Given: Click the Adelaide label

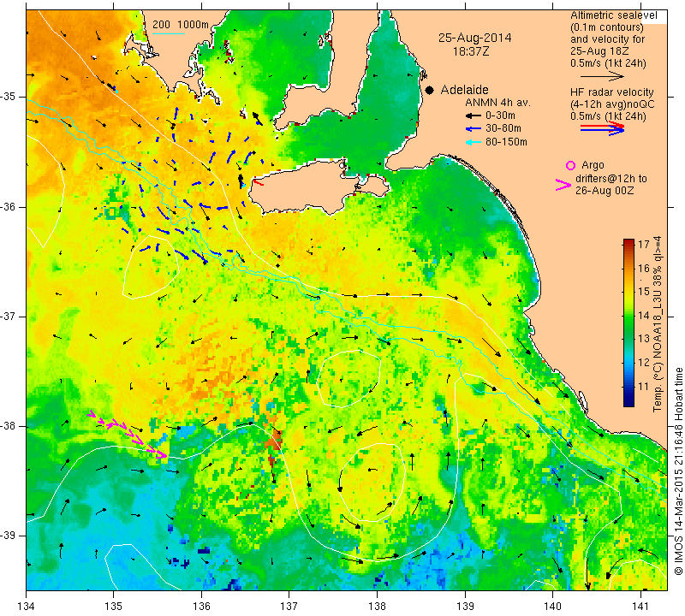Looking at the screenshot, I should click(x=464, y=90).
